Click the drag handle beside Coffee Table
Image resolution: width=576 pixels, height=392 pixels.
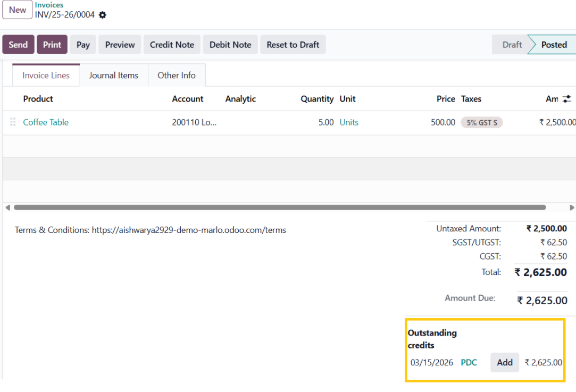pyautogui.click(x=13, y=122)
